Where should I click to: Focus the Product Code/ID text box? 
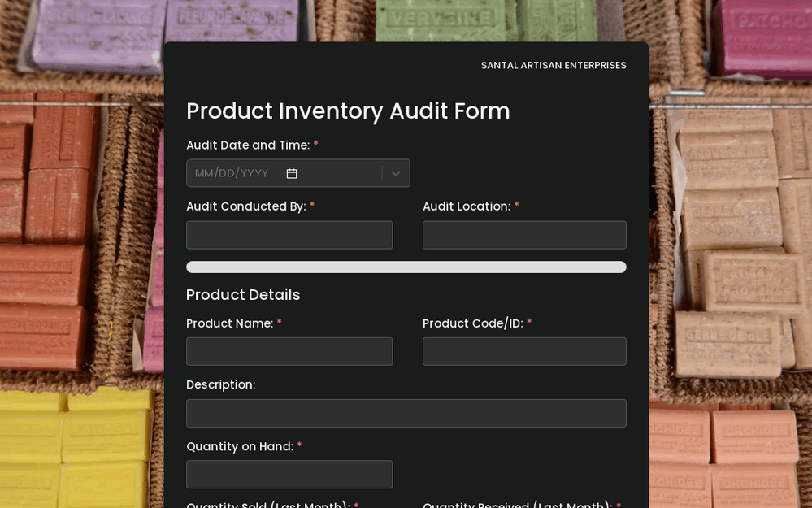click(524, 351)
